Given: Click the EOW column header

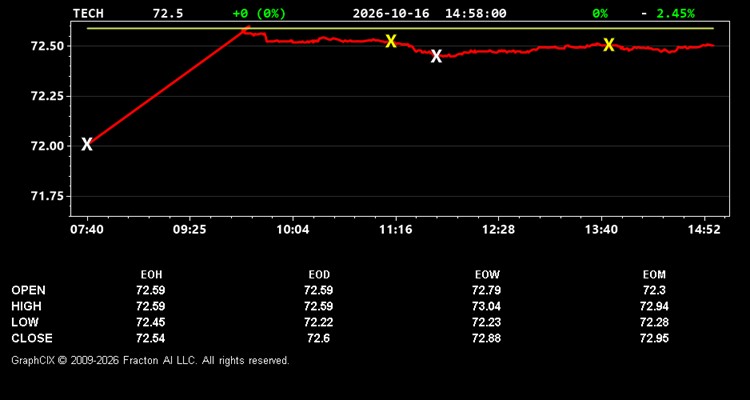Looking at the screenshot, I should pos(487,275).
